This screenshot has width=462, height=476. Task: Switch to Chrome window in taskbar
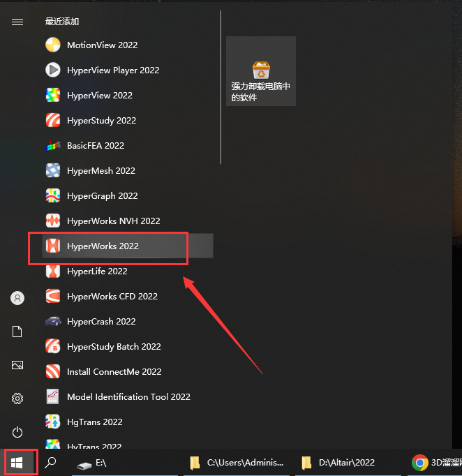pos(435,463)
